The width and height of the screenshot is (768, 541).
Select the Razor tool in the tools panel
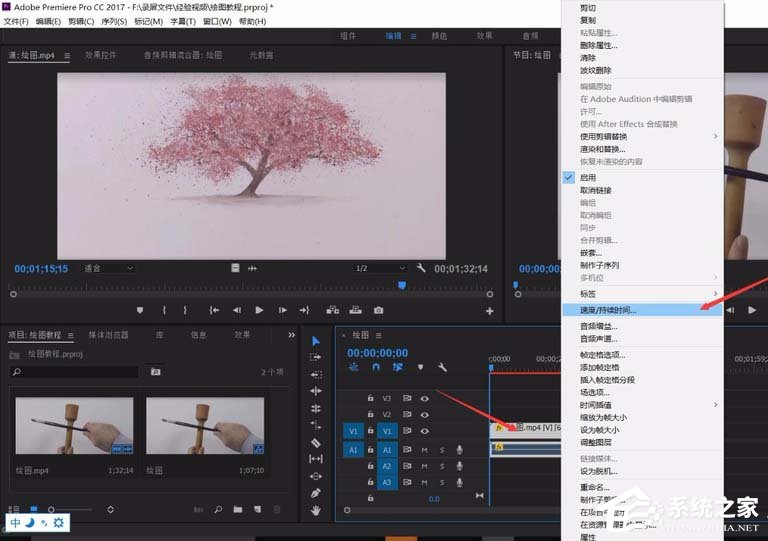click(316, 441)
